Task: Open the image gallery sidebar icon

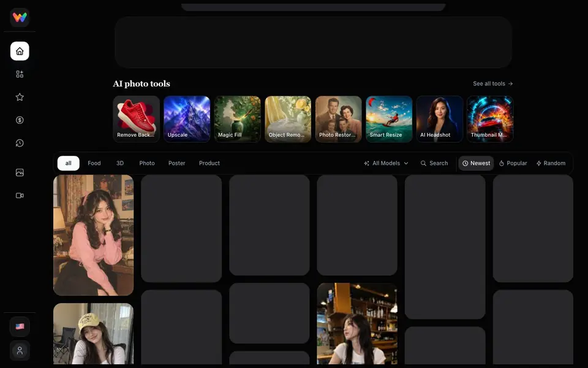Action: coord(20,172)
